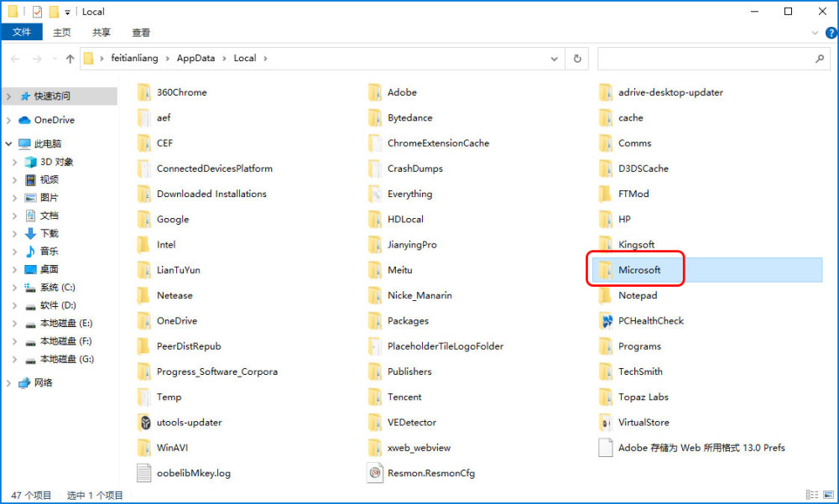
Task: Select the PCHealthCheck folder icon
Action: [x=605, y=320]
